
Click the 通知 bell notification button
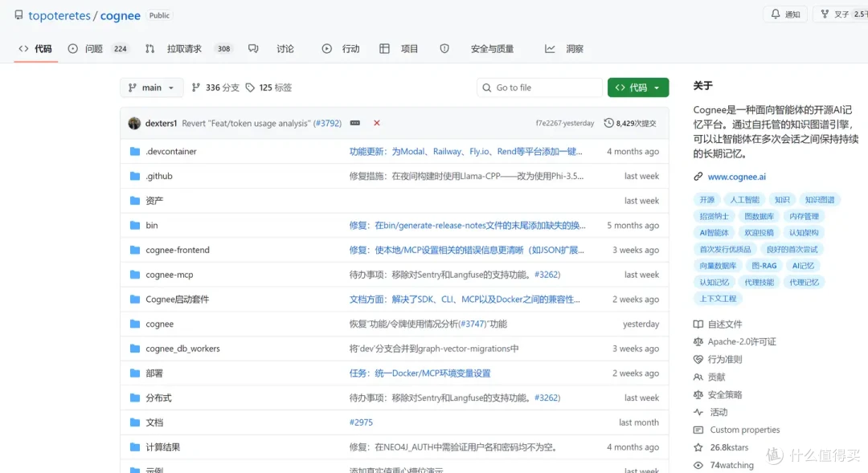(x=785, y=14)
